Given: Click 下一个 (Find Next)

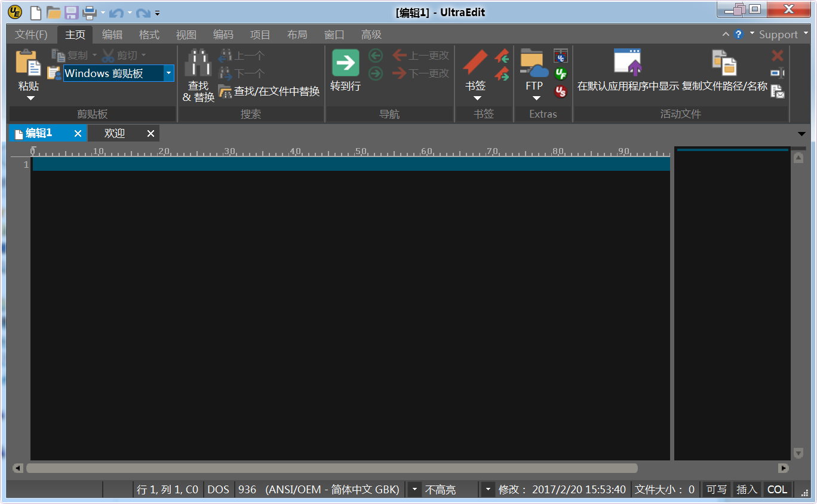Looking at the screenshot, I should [x=241, y=73].
